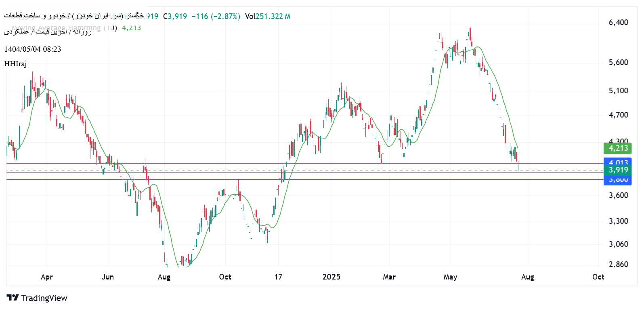Click the TradingView wordmark text
The height and width of the screenshot is (309, 644).
(44, 298)
